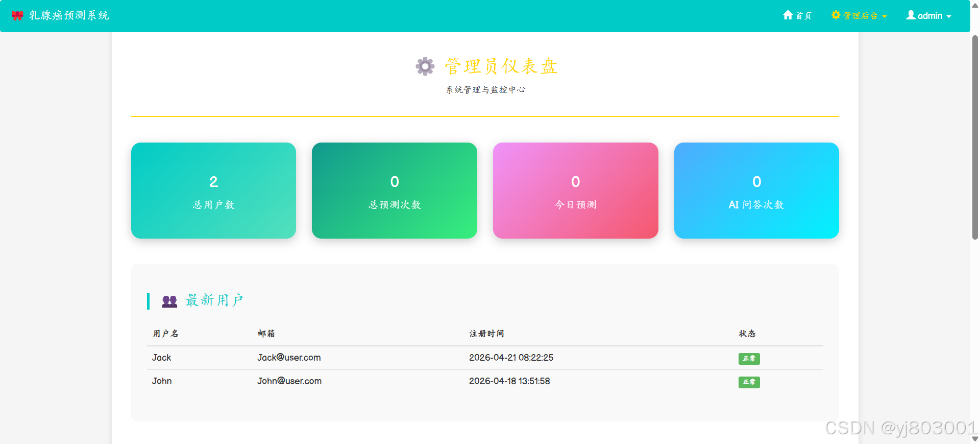The width and height of the screenshot is (980, 444).
Task: Click the user icon beside admin
Action: coord(911,15)
